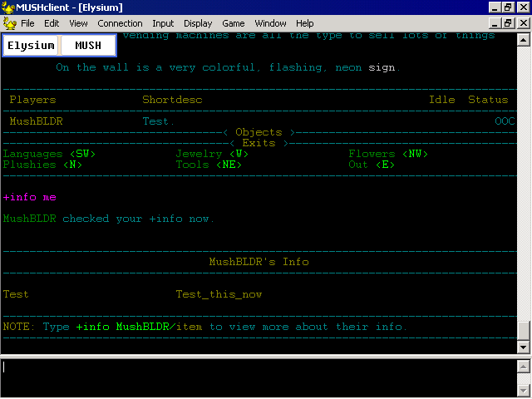Viewport: 532px width, 399px height.
Task: Click the Elysium button in the banner
Action: click(31, 45)
